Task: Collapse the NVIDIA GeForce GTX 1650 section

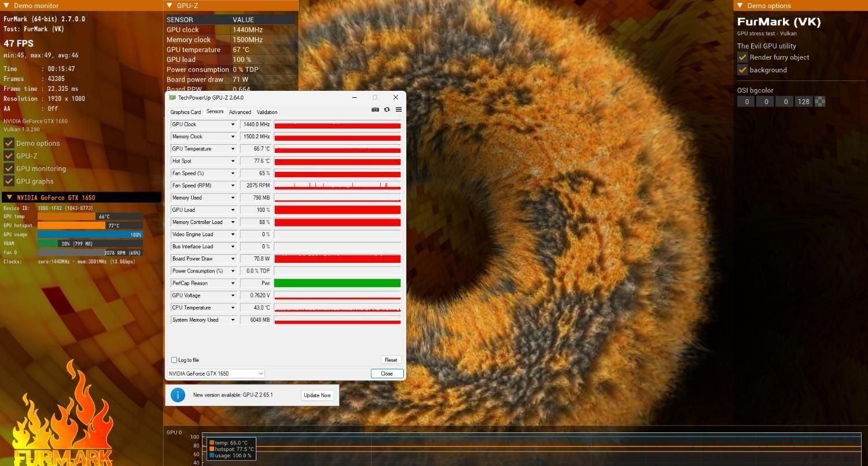Action: tap(9, 197)
